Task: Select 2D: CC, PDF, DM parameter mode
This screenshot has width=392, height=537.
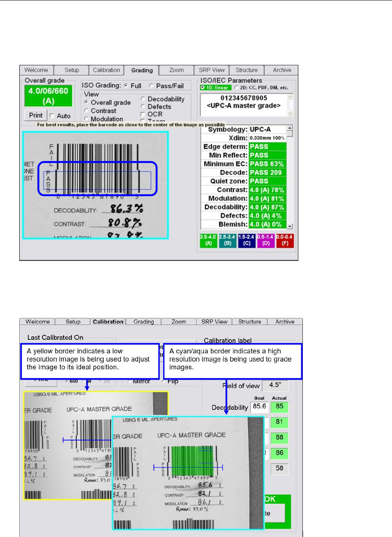Action: 261,88
